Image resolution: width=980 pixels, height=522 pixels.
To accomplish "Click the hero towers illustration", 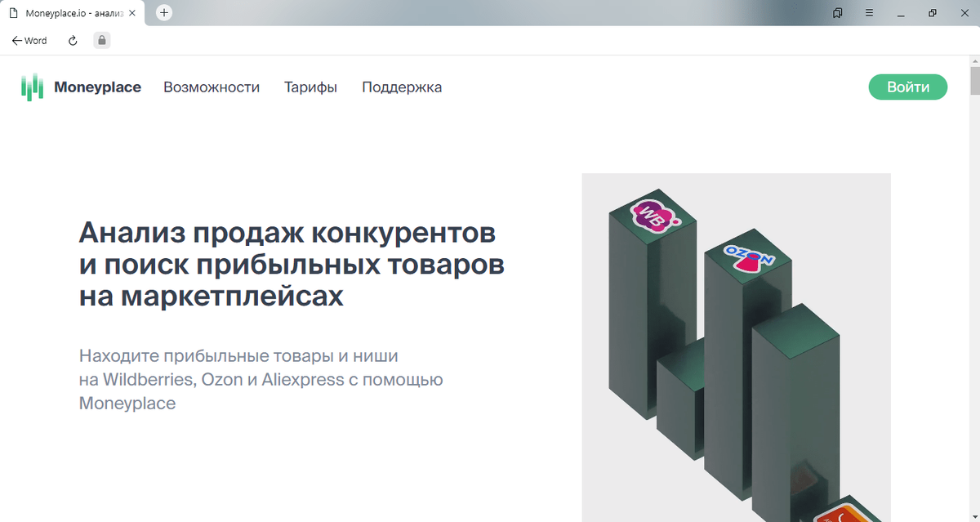I will tap(736, 347).
